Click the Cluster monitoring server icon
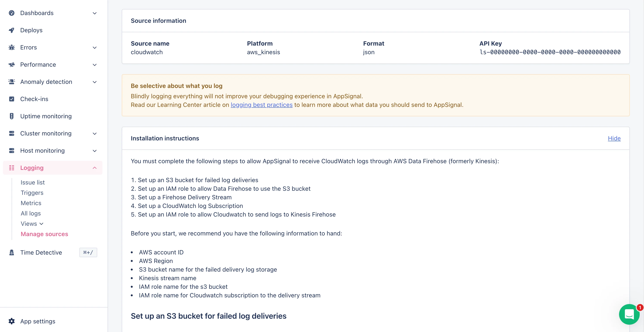The width and height of the screenshot is (644, 332). pos(11,134)
